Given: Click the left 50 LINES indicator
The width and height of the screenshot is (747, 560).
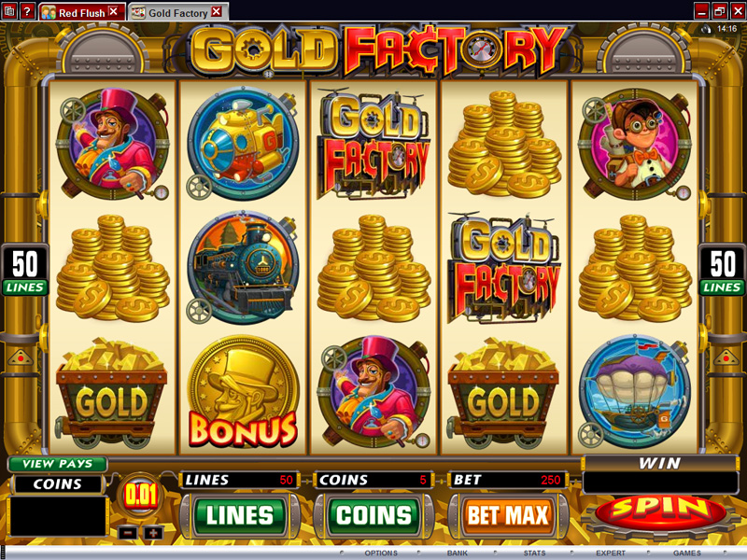Looking at the screenshot, I should click(25, 270).
